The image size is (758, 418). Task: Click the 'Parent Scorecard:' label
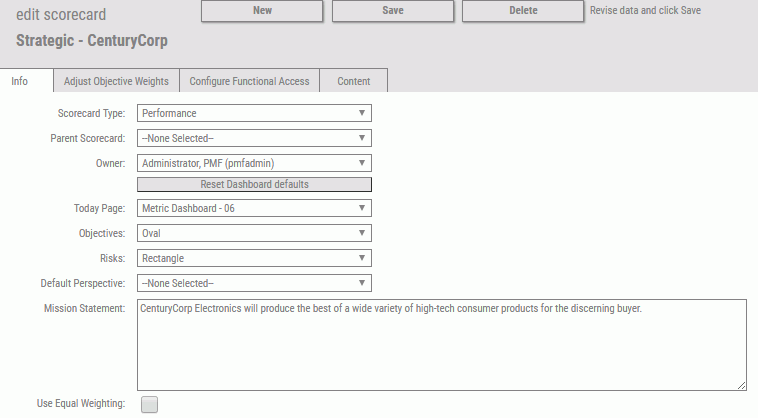pyautogui.click(x=87, y=139)
